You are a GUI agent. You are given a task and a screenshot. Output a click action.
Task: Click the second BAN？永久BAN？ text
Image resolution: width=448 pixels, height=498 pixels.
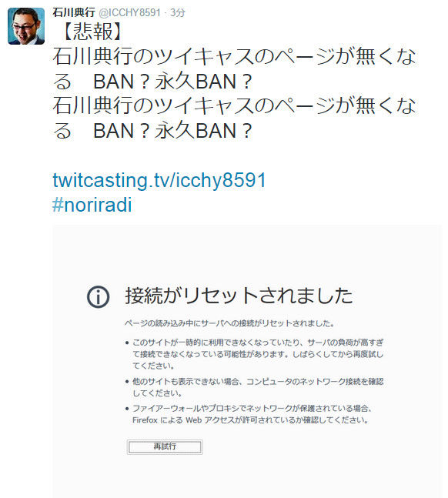pos(172,131)
